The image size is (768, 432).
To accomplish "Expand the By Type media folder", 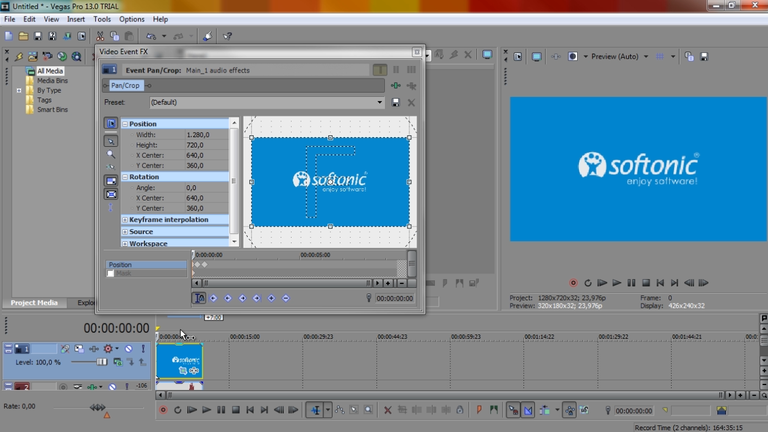I will pos(19,91).
